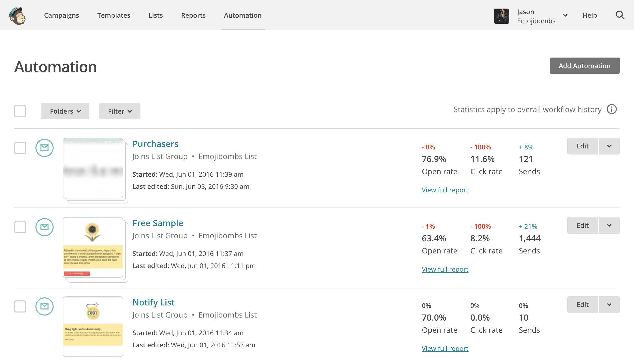Open the account switcher chevron near Emojibombs

click(x=565, y=15)
